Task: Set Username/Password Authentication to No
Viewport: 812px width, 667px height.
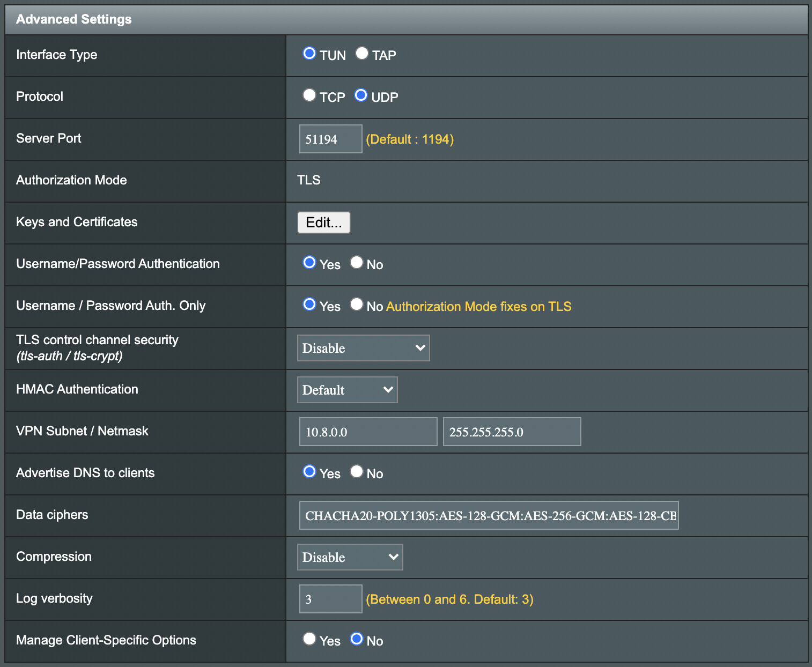Action: (x=357, y=263)
